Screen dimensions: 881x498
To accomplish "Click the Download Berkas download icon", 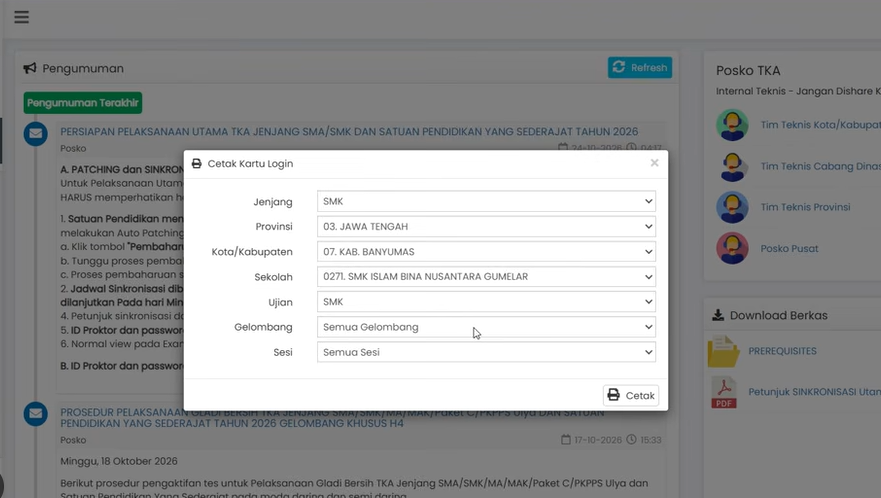I will tap(718, 315).
